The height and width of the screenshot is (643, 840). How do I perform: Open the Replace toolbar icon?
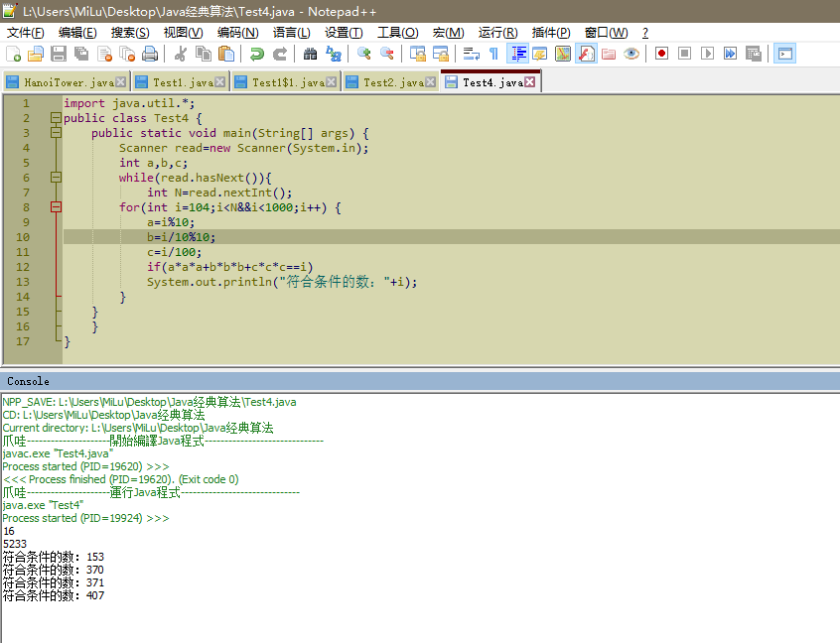tap(334, 54)
